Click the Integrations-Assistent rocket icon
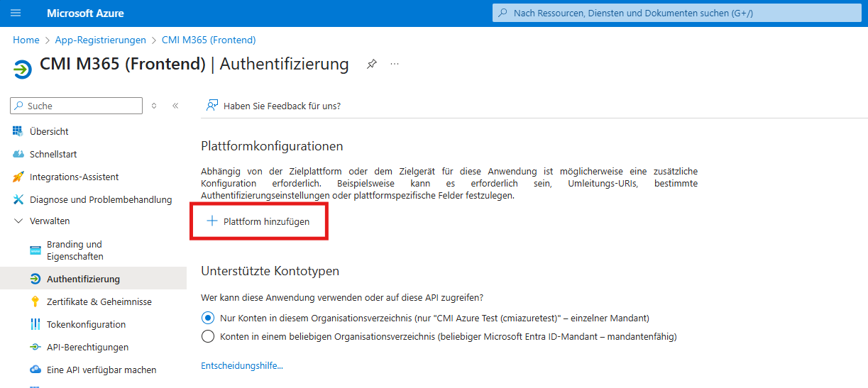868x388 pixels. [18, 177]
